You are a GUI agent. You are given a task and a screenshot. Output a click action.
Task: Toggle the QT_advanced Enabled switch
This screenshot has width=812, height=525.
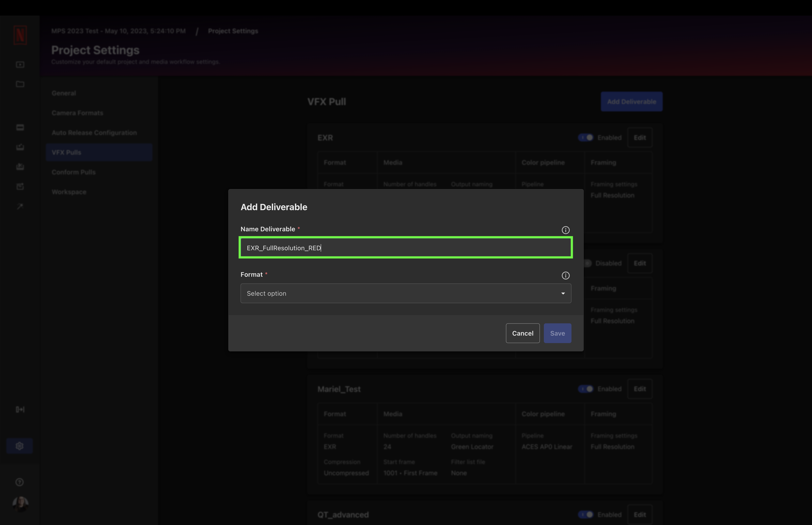[586, 514]
